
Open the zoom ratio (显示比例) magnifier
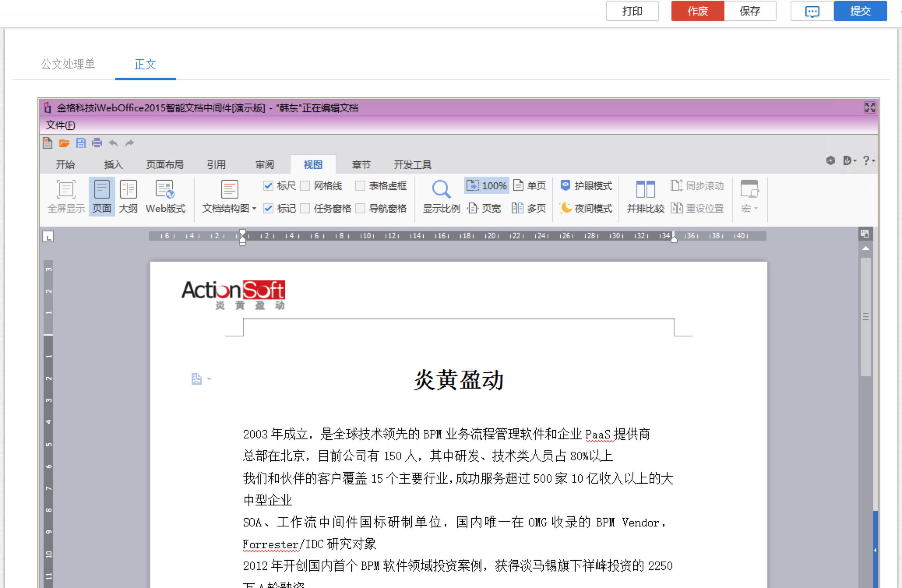tap(442, 197)
